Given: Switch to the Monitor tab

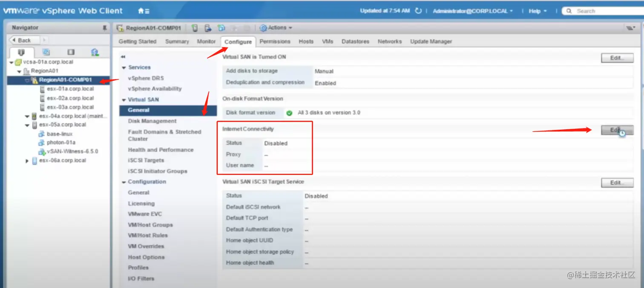Looking at the screenshot, I should coord(206,41).
